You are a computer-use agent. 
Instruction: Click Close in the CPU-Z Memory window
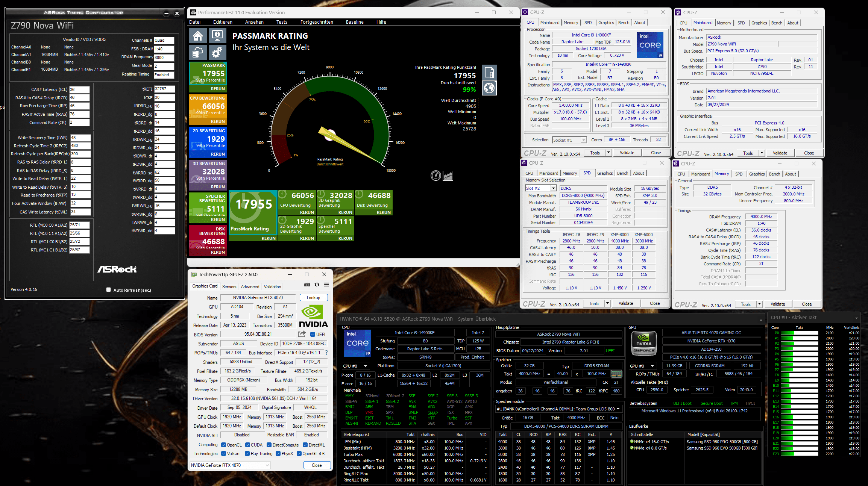tap(807, 304)
